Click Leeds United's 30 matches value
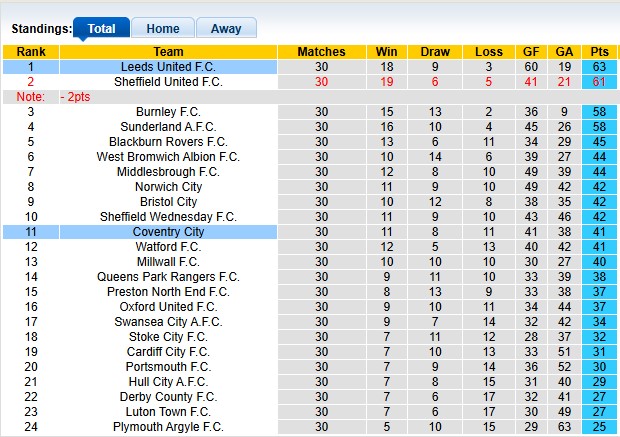The width and height of the screenshot is (620, 437). pos(321,67)
